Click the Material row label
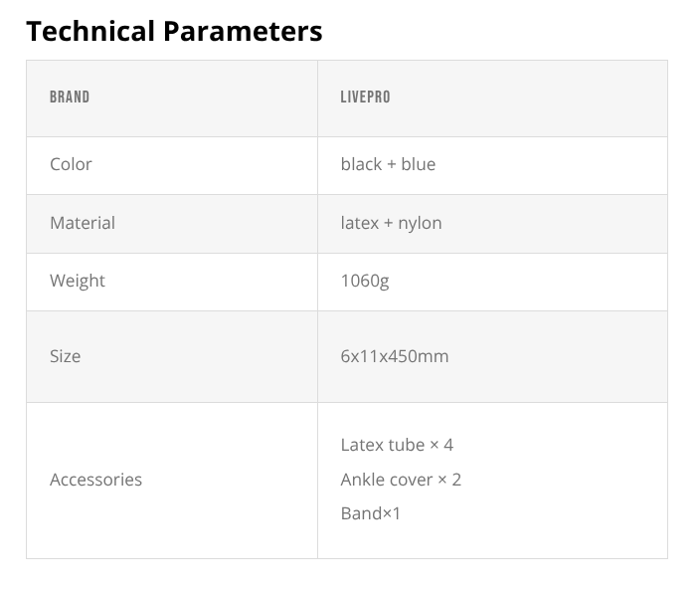The image size is (700, 592). click(83, 223)
